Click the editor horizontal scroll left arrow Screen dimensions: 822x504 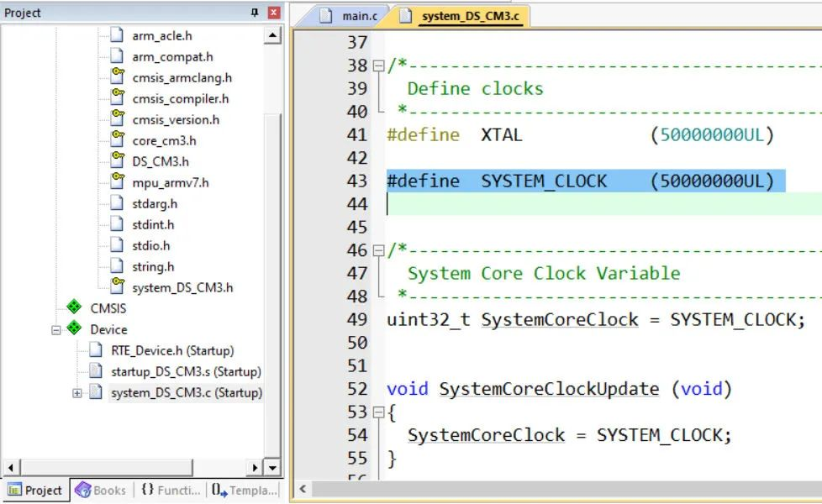(x=303, y=489)
